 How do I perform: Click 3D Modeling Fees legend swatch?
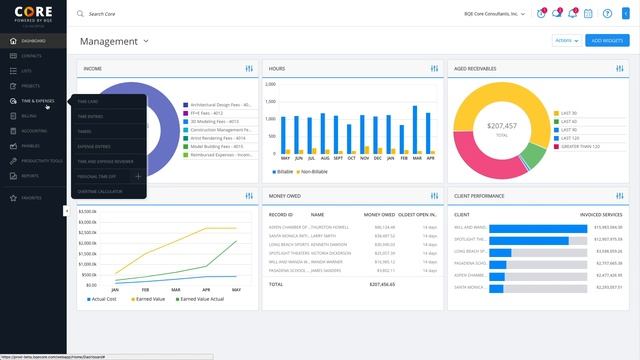pyautogui.click(x=186, y=122)
